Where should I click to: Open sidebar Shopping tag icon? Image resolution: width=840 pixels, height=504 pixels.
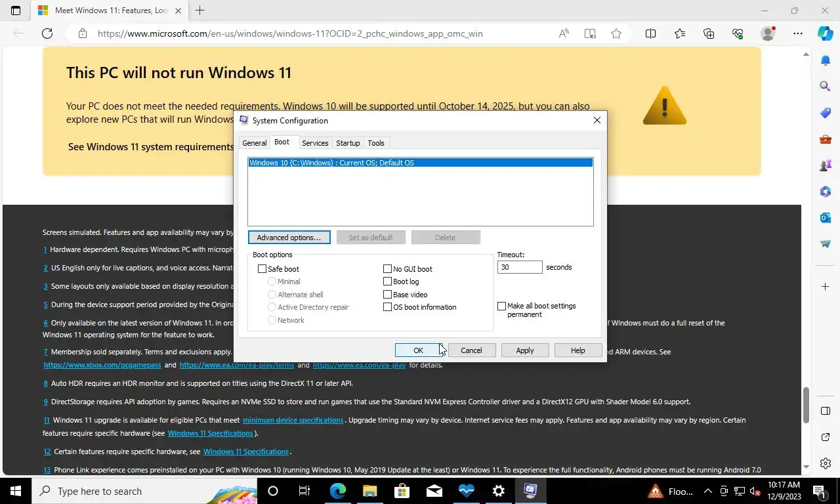(x=826, y=113)
